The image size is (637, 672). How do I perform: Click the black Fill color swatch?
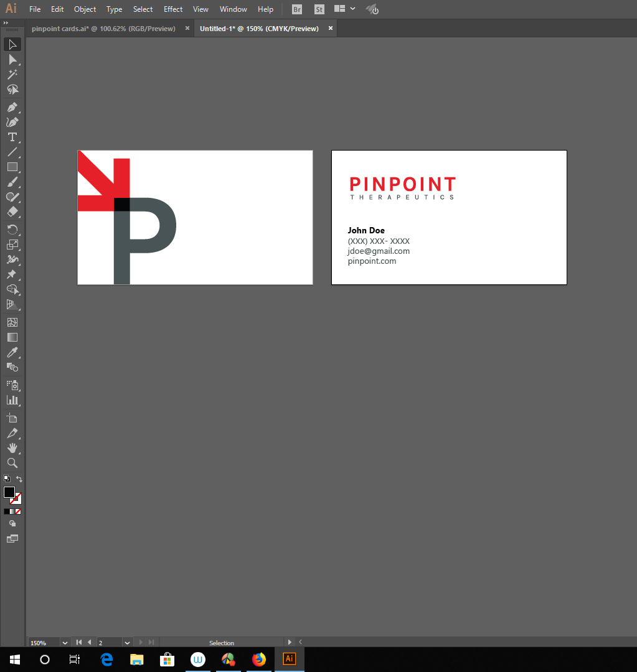[x=9, y=492]
